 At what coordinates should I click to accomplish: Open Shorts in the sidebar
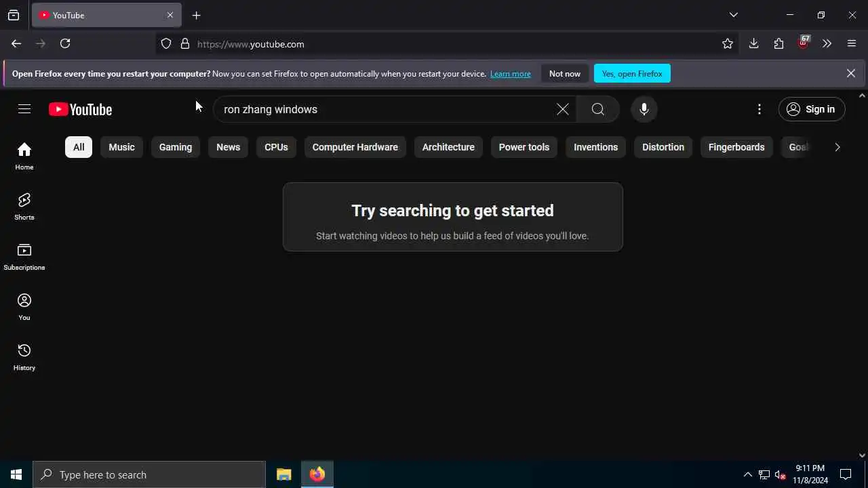pyautogui.click(x=24, y=207)
